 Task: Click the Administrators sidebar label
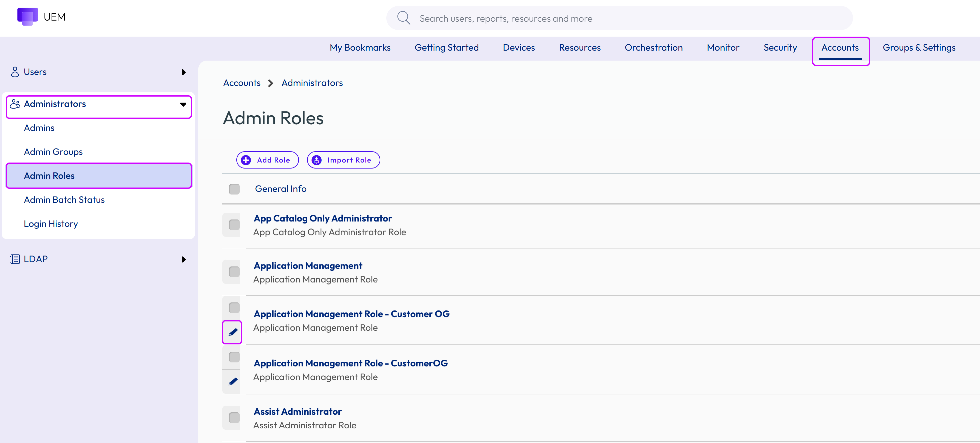point(55,104)
